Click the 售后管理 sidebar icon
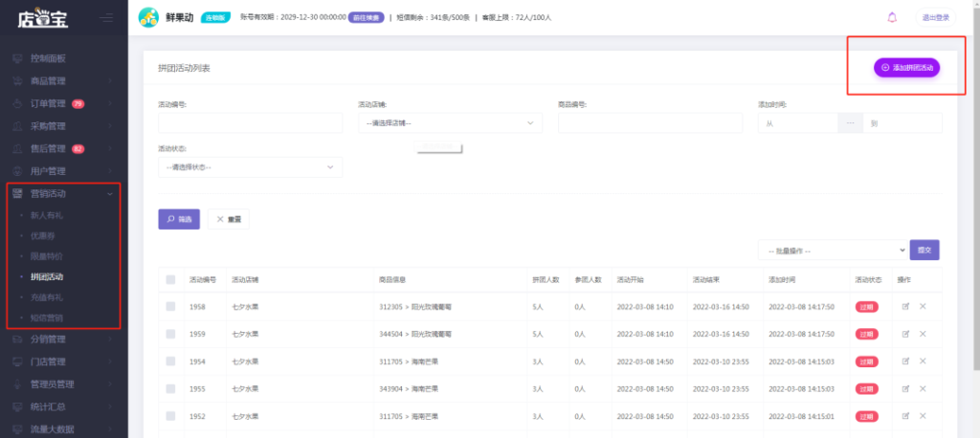 click(18, 148)
